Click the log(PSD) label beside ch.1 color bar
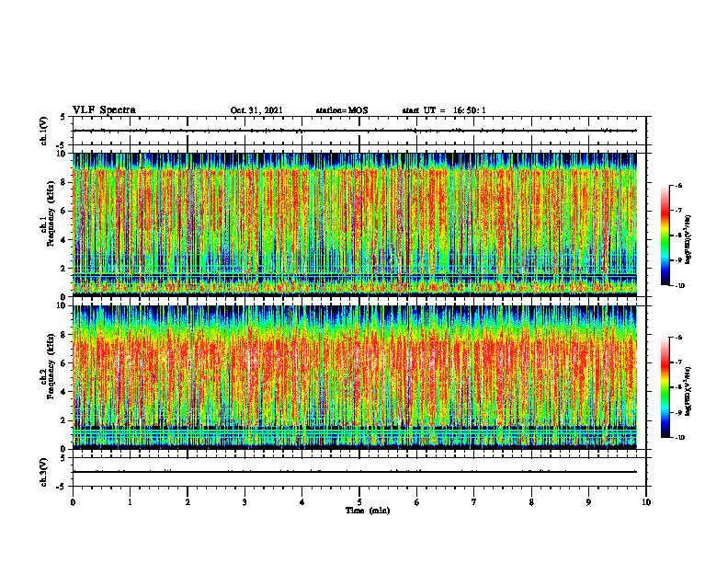 pos(689,239)
